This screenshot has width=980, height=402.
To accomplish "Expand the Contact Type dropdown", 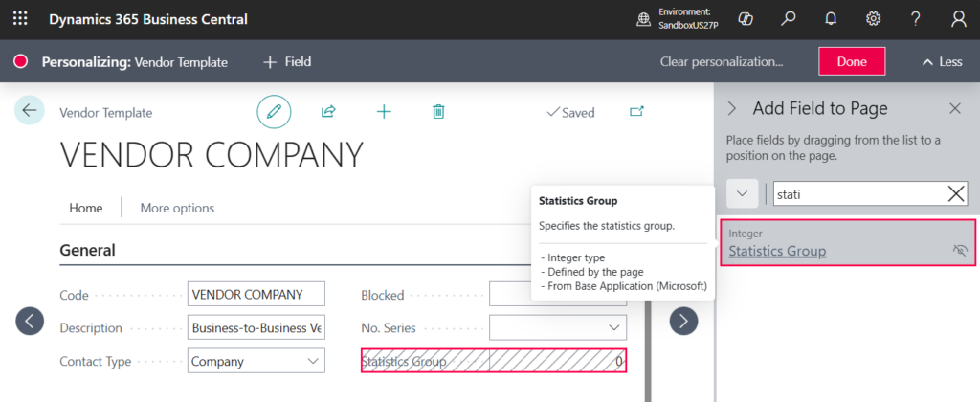I will click(313, 362).
